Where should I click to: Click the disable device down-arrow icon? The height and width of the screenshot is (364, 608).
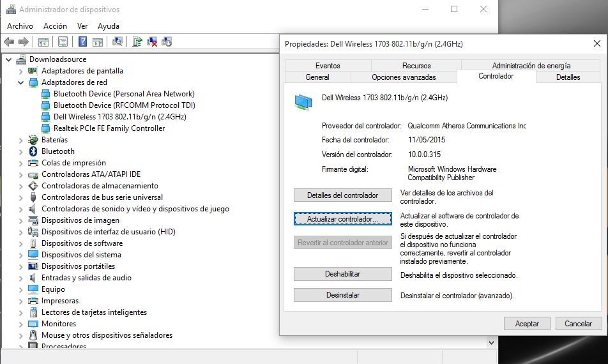coord(167,42)
